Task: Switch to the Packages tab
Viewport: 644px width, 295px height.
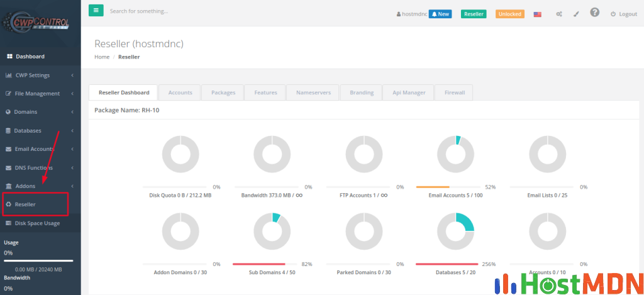Action: pyautogui.click(x=223, y=92)
